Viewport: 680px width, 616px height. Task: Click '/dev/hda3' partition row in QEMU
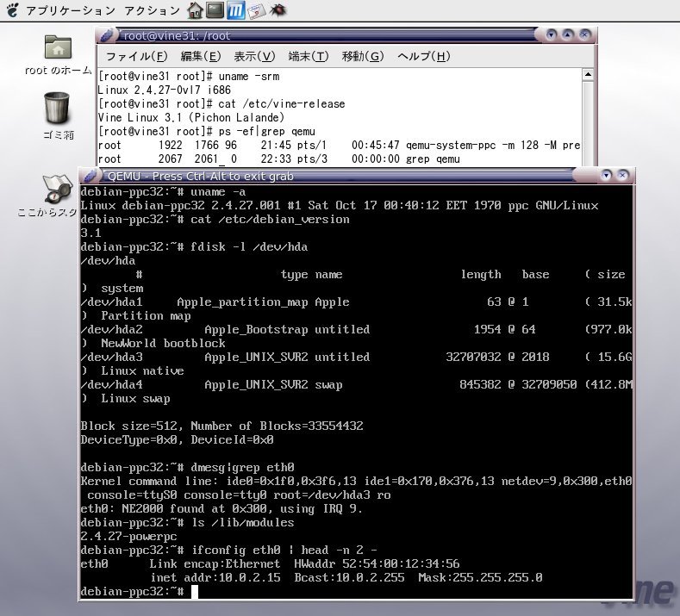coord(357,358)
